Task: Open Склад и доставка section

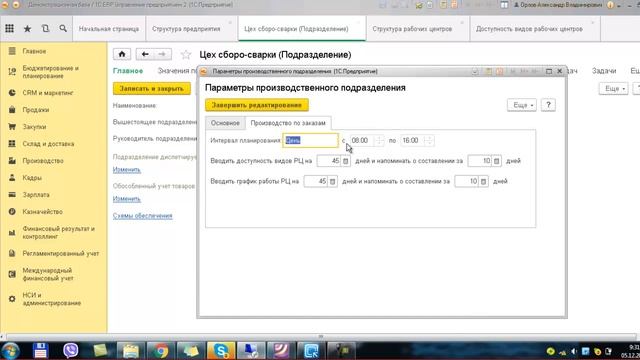Action: (48, 144)
